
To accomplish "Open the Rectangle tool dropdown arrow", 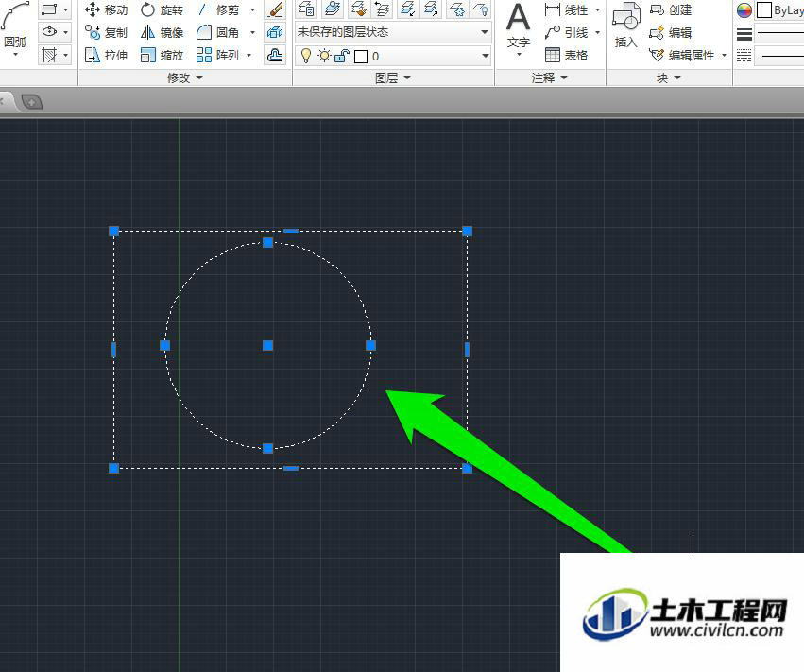I will tap(65, 9).
